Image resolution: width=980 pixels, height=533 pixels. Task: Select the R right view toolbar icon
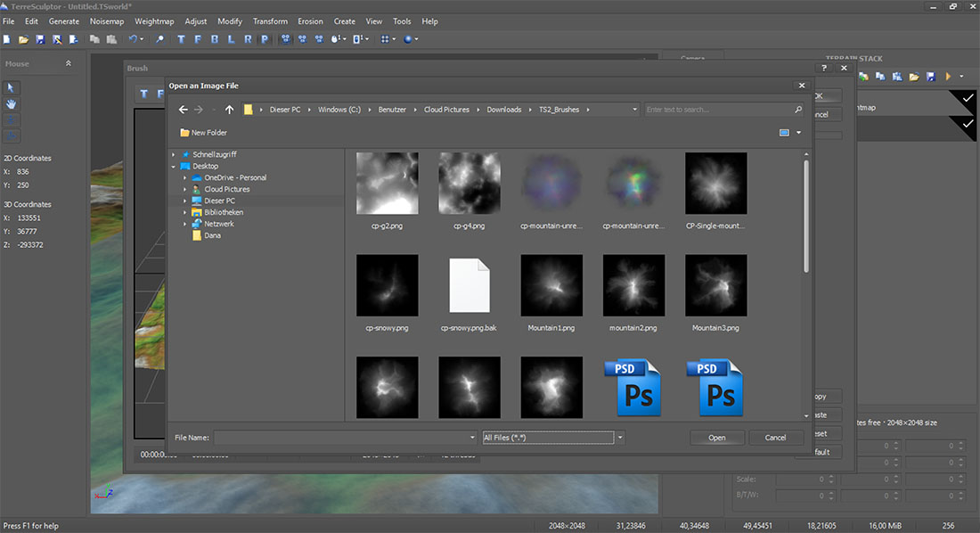pos(249,39)
